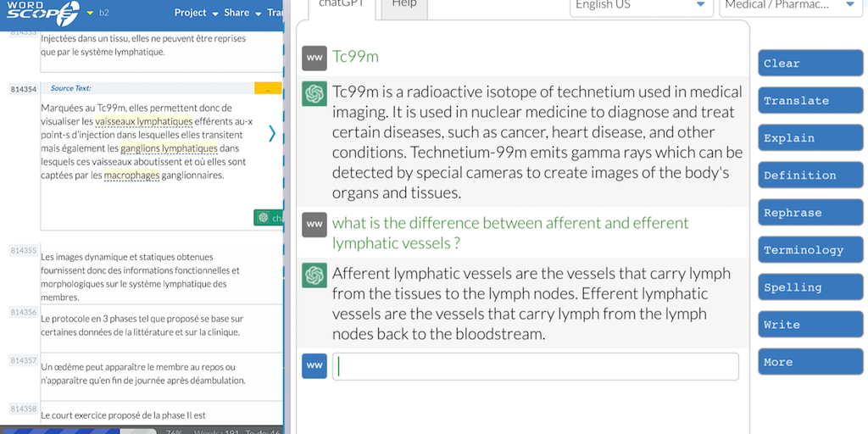Open the Share menu
Image resolution: width=868 pixels, height=434 pixels.
tap(242, 13)
